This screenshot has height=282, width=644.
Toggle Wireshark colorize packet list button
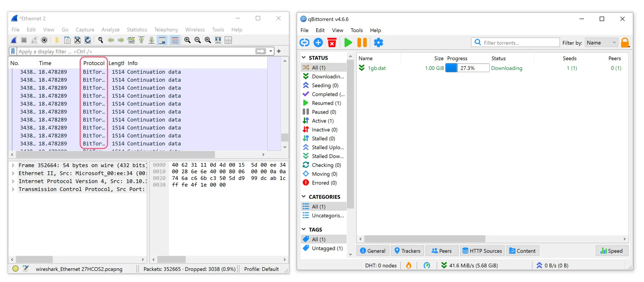click(175, 40)
